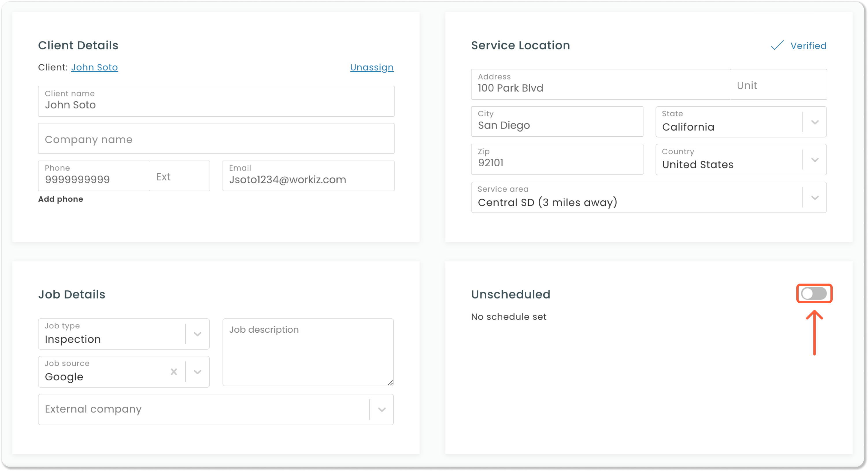This screenshot has height=471, width=868.
Task: Focus the Job description text area
Action: [308, 352]
